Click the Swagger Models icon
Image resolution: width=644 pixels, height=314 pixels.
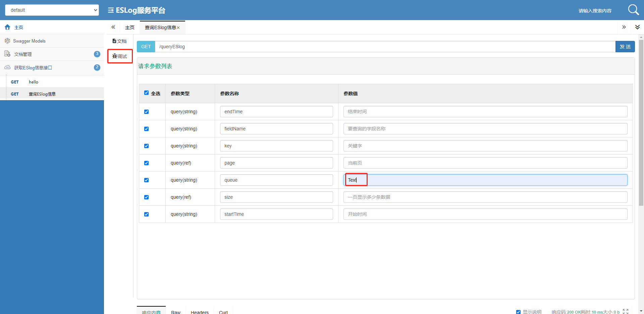(7, 41)
